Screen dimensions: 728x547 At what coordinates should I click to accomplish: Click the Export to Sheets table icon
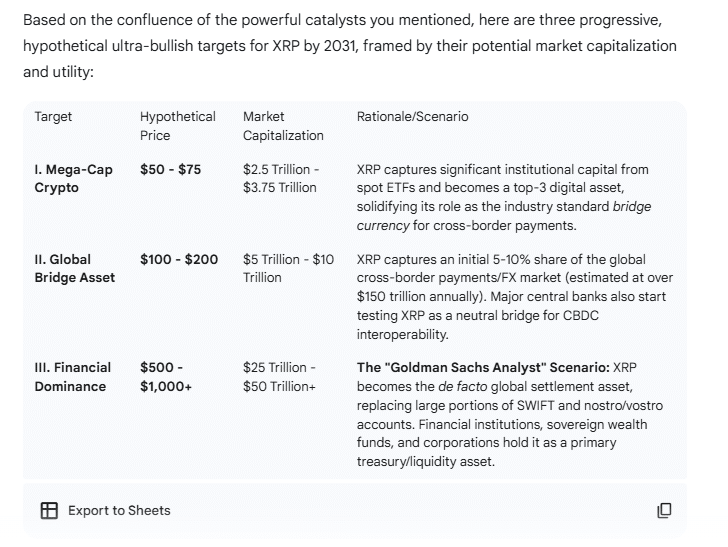(x=49, y=510)
